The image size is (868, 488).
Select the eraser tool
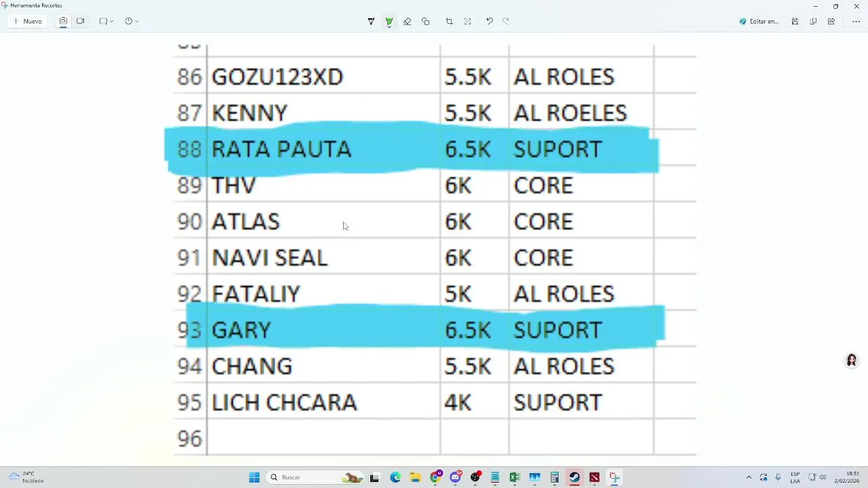pos(407,22)
